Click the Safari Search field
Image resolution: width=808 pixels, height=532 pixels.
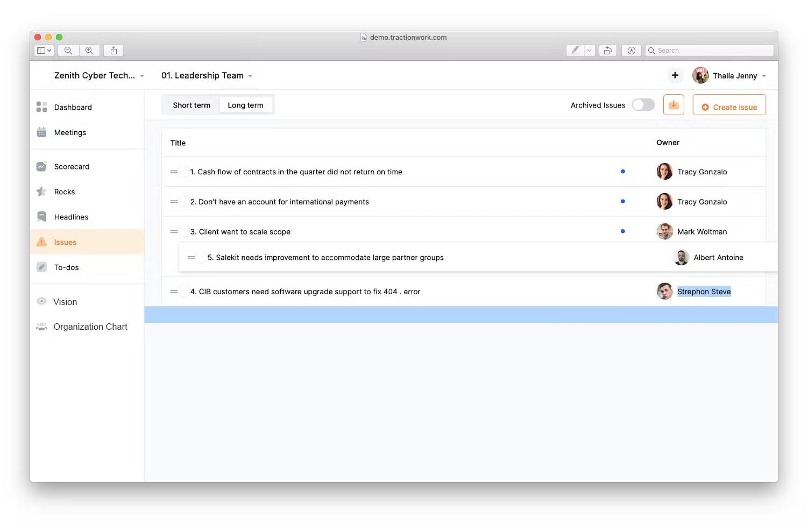(709, 51)
